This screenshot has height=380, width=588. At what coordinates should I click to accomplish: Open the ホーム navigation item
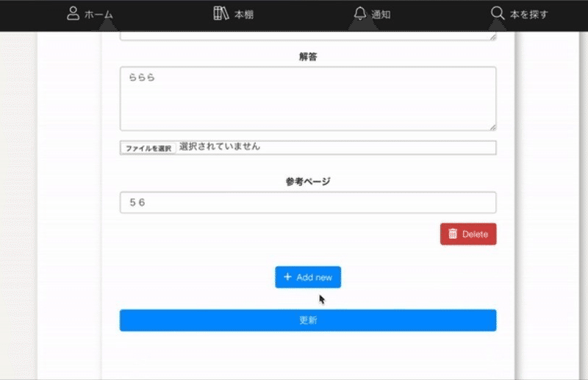90,14
